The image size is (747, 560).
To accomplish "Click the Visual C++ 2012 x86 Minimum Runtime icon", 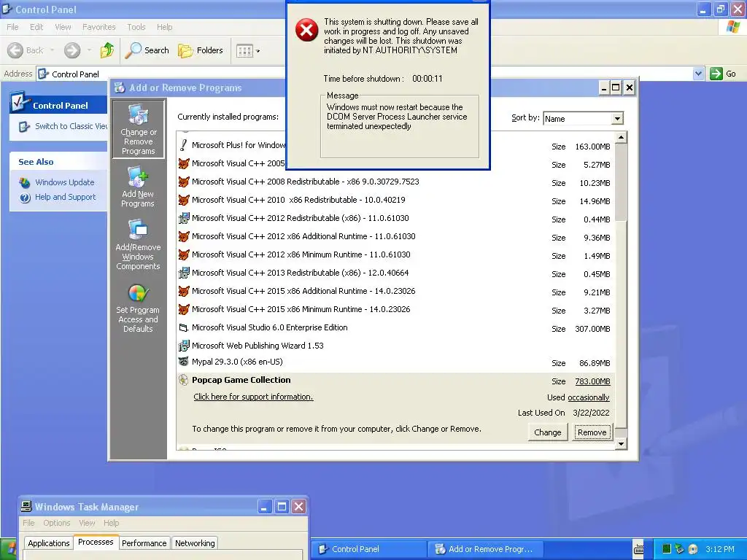I will click(x=183, y=254).
